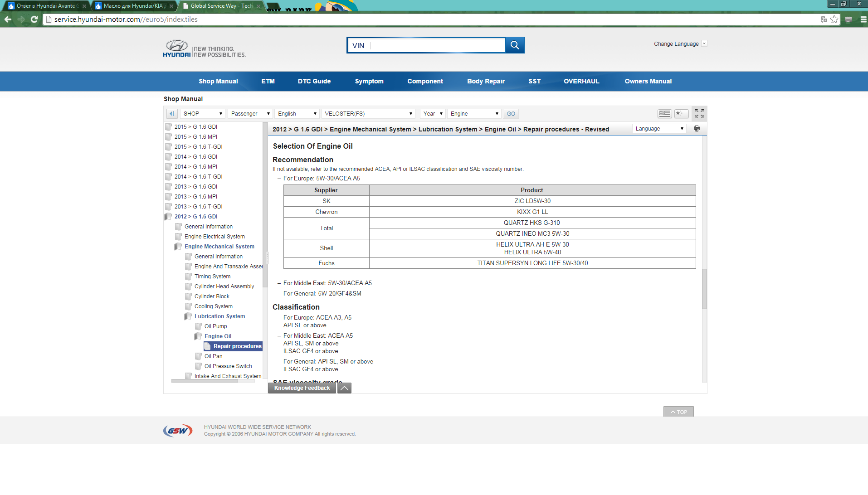Open the Owners Manual menu
The width and height of the screenshot is (868, 495).
[x=648, y=81]
